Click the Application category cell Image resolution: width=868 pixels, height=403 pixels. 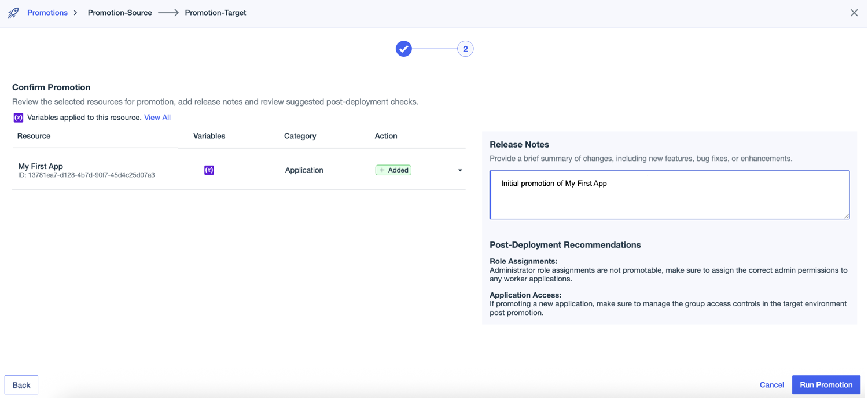pos(304,170)
